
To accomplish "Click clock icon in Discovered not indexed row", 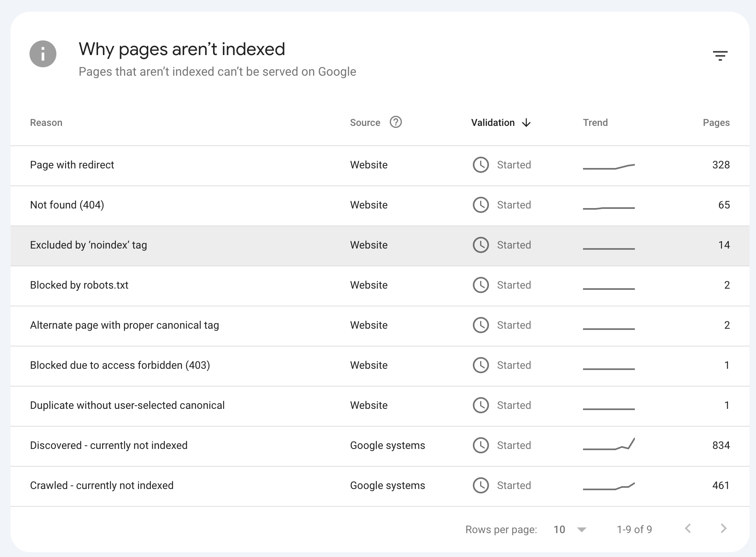I will pos(481,445).
